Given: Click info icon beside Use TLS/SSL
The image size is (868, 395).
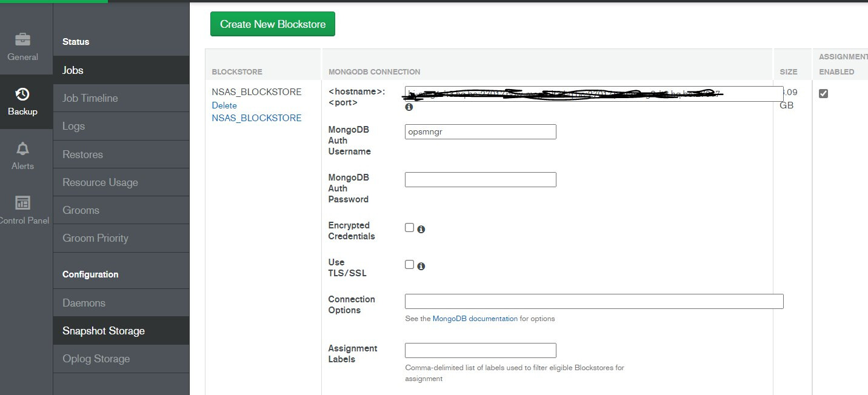Looking at the screenshot, I should tap(421, 266).
